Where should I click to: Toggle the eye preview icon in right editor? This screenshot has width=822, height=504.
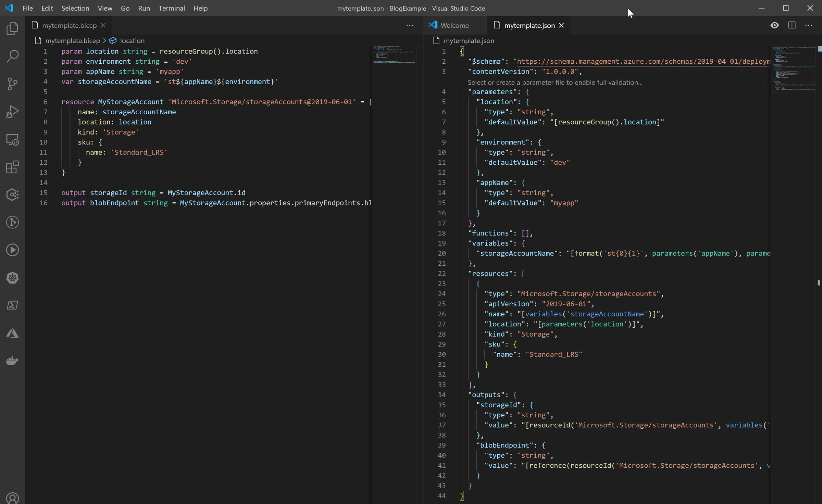tap(774, 25)
